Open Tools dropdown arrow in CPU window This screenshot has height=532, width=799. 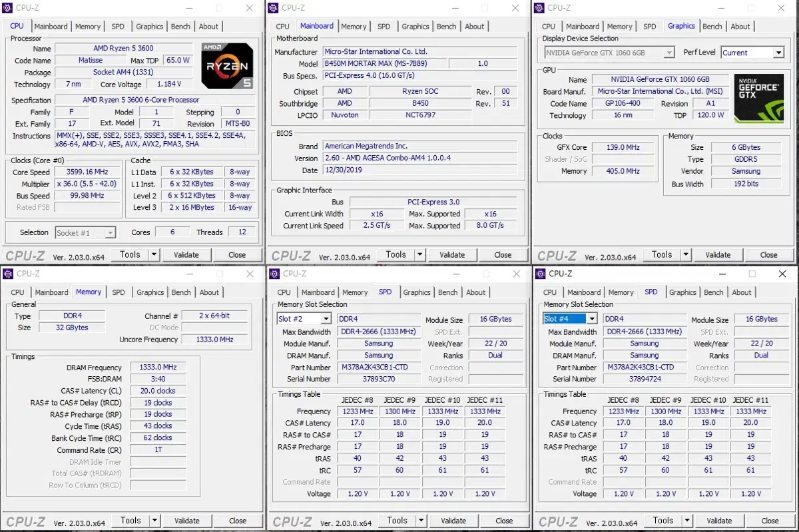click(x=154, y=254)
